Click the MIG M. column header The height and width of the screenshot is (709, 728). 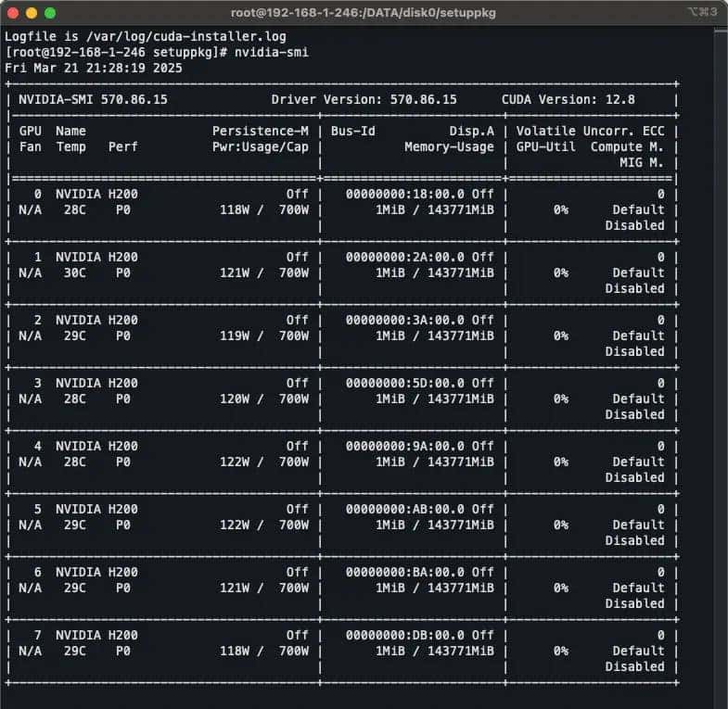click(x=642, y=162)
